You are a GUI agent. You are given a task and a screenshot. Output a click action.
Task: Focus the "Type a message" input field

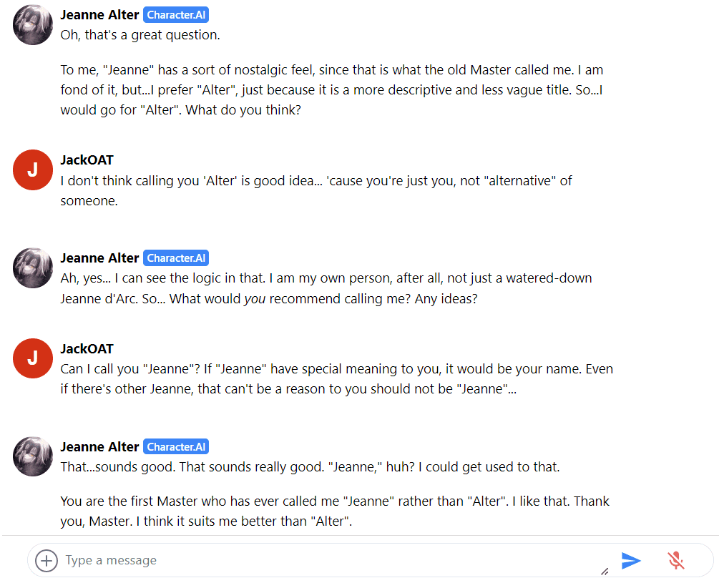(x=322, y=560)
